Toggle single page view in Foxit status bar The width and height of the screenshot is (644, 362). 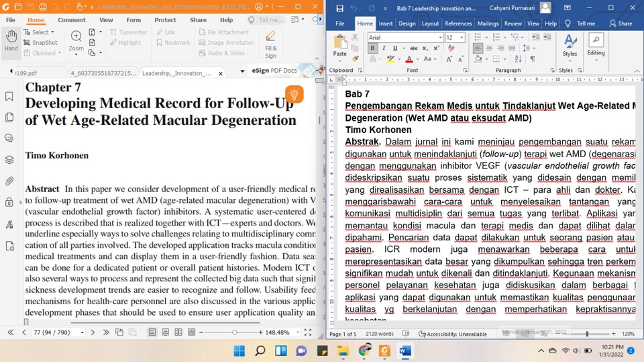[x=152, y=332]
